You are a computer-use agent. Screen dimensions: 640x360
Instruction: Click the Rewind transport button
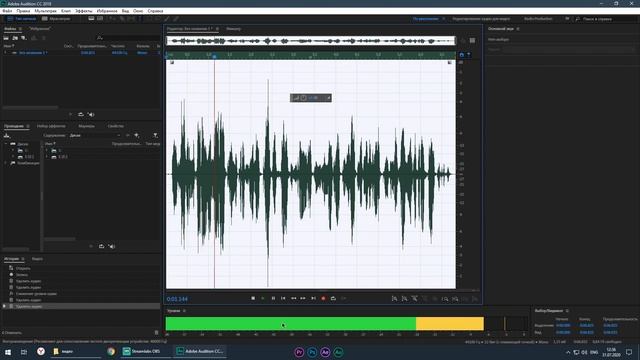293,298
